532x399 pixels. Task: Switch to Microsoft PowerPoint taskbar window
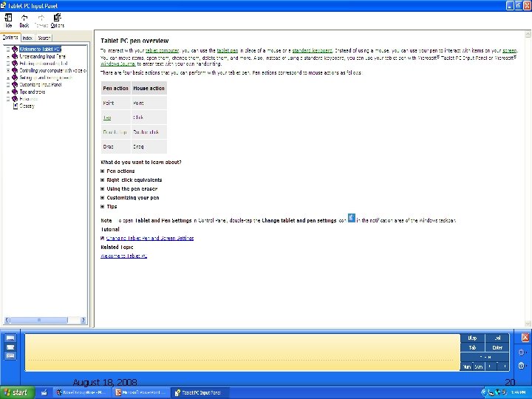coord(140,392)
